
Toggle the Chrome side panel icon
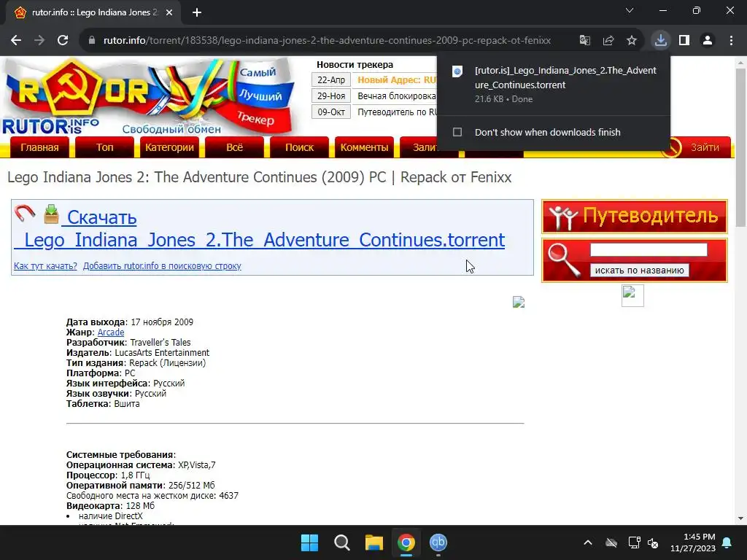(x=684, y=41)
